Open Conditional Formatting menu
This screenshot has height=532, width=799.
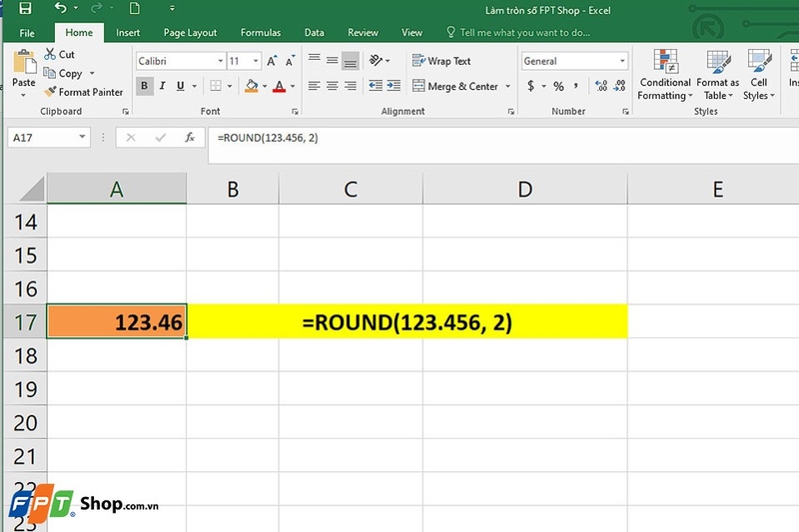665,75
